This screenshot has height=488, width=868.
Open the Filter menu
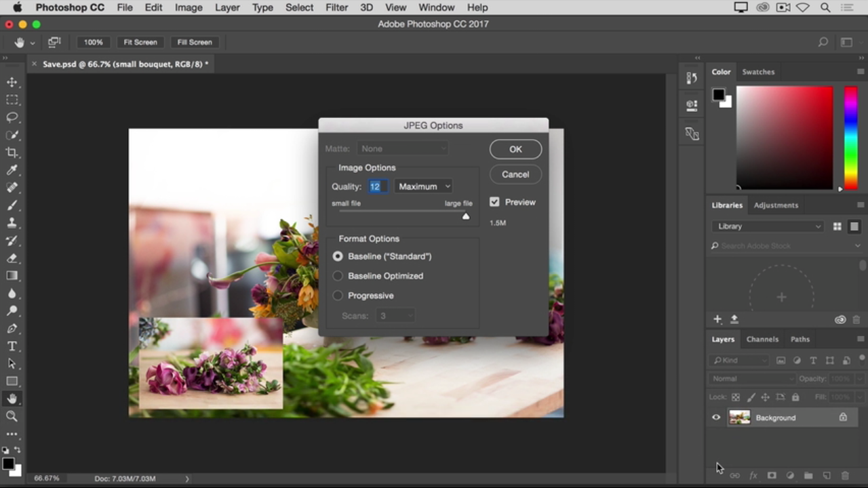tap(336, 7)
